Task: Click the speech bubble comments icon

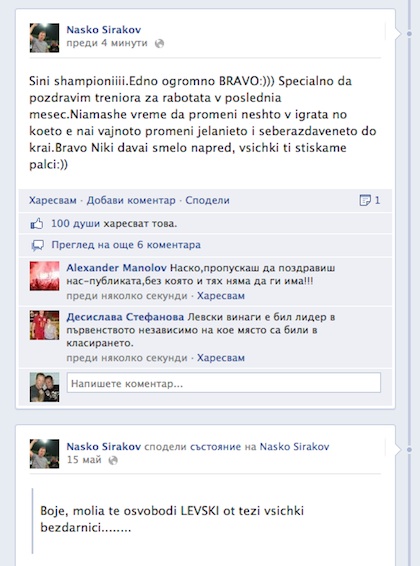Action: pos(38,245)
